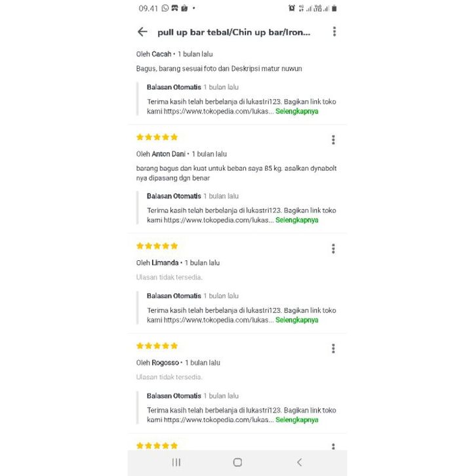The image size is (476, 476).
Task: Open reviewer Cacah's profile name
Action: (161, 54)
